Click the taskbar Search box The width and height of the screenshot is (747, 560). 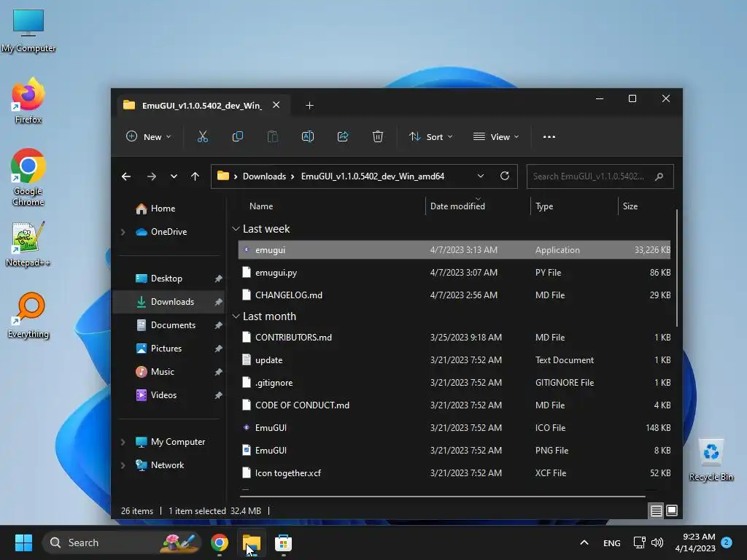[121, 542]
